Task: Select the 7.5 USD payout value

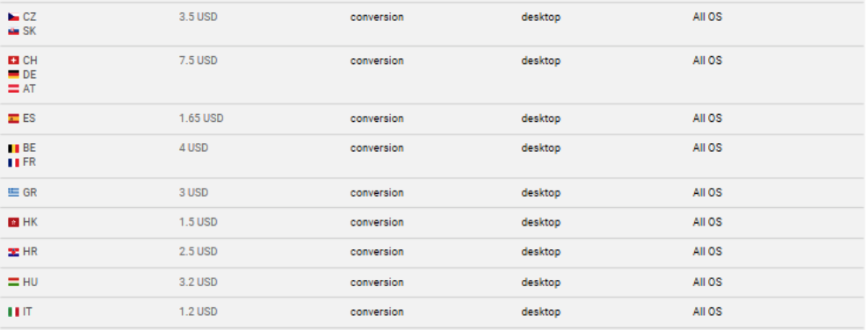Action: pyautogui.click(x=199, y=61)
